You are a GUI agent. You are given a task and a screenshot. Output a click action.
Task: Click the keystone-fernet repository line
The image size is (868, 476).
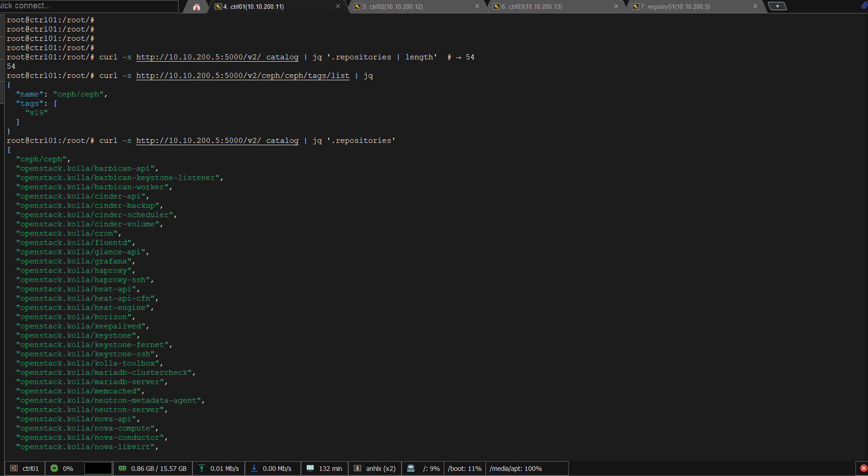94,345
